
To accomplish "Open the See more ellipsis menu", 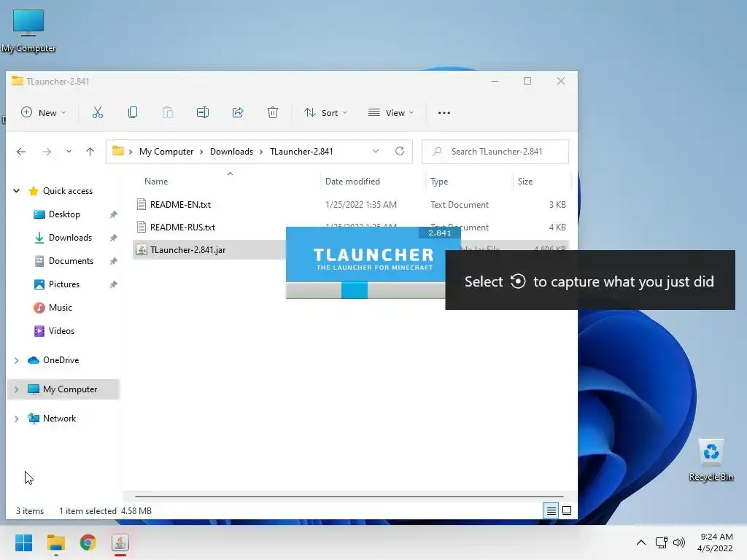I will click(444, 113).
